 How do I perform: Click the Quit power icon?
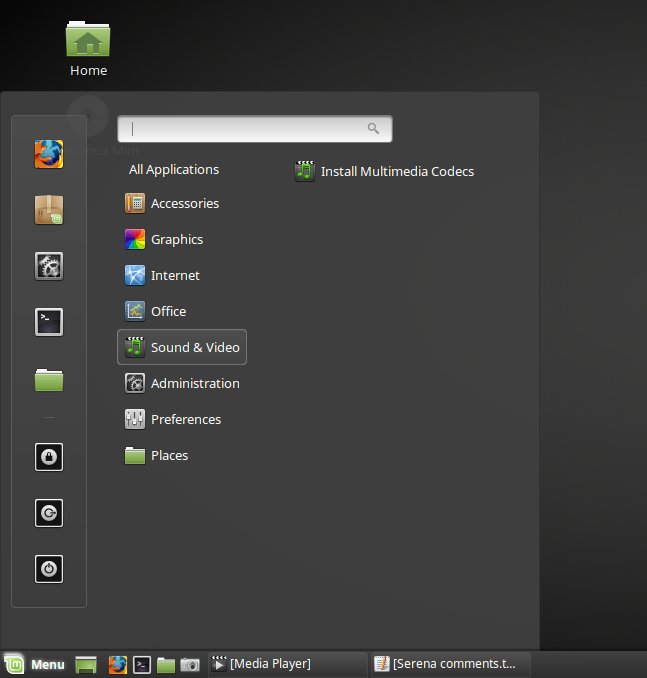click(49, 569)
